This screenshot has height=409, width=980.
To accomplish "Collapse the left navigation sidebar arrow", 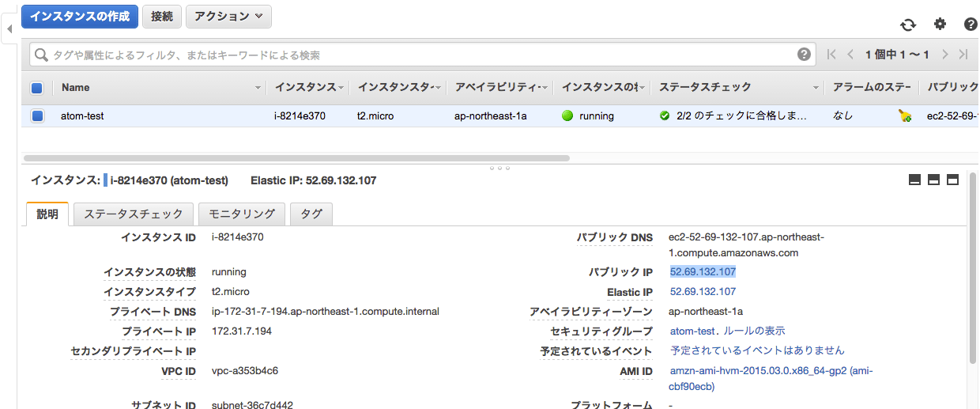I will click(x=9, y=29).
